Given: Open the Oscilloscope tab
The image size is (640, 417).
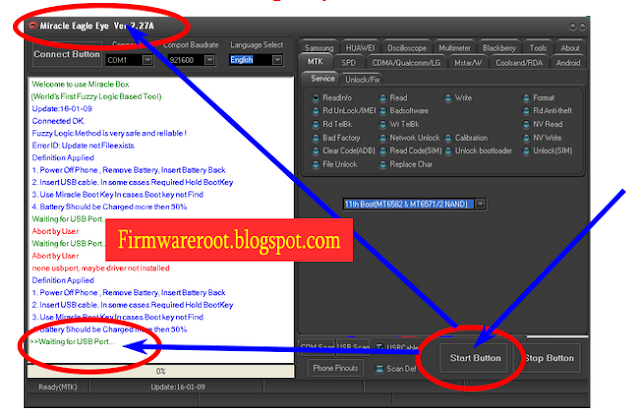Looking at the screenshot, I should point(407,48).
